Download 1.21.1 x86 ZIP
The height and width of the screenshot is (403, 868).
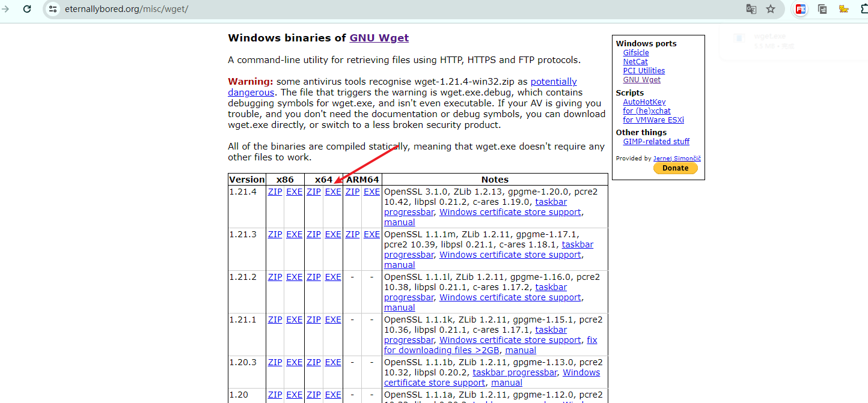275,320
